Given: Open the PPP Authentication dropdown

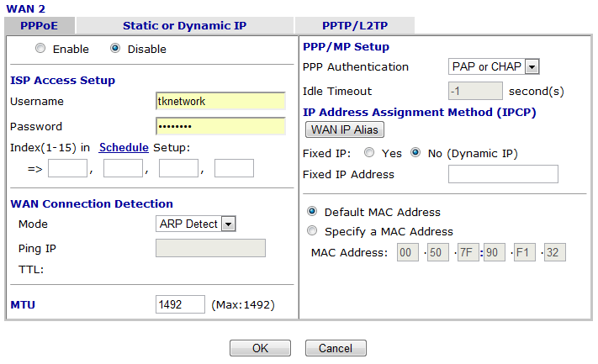Looking at the screenshot, I should [x=494, y=66].
